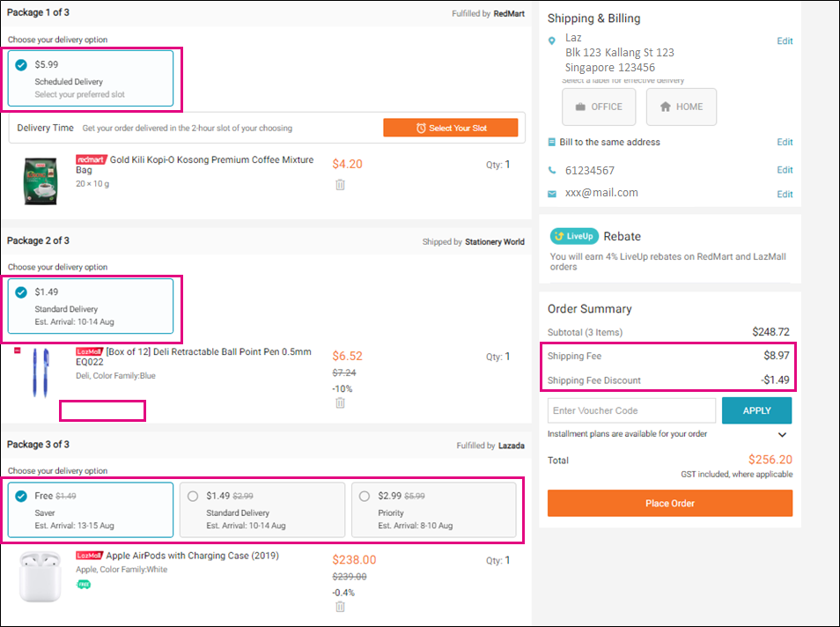This screenshot has width=840, height=627.
Task: Choose the HOME address label
Action: [682, 107]
